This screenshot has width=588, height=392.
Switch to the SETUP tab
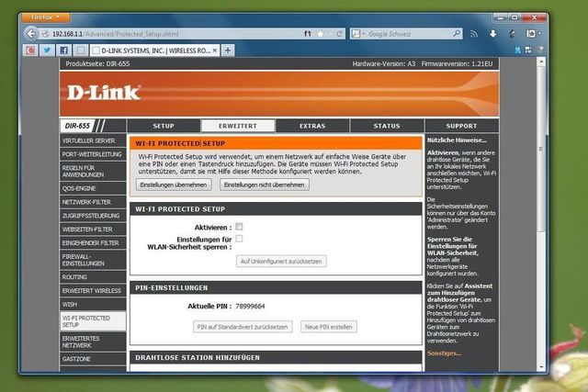click(x=164, y=126)
